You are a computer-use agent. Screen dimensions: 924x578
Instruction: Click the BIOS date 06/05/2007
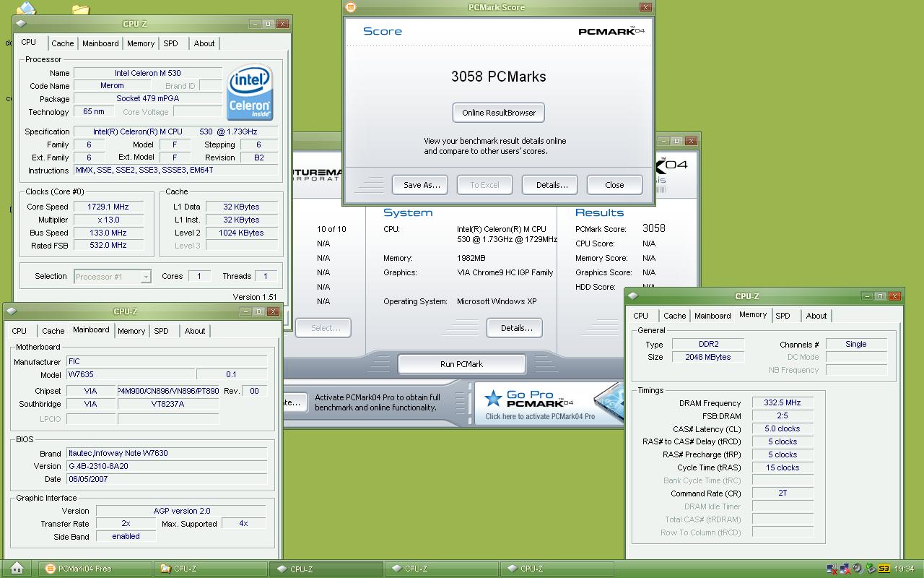tap(167, 479)
